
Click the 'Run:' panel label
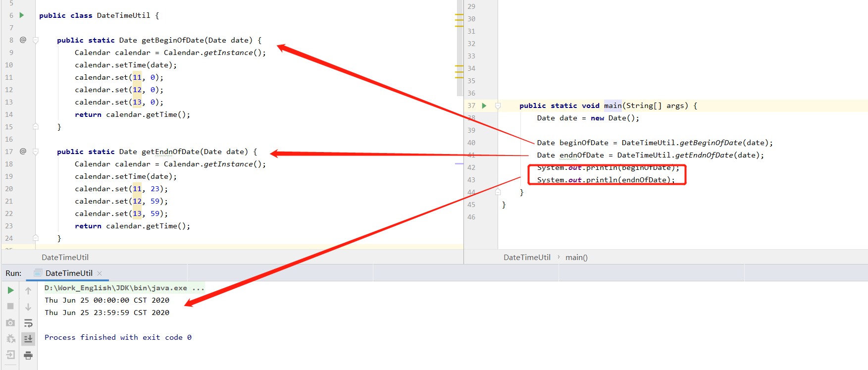pyautogui.click(x=13, y=273)
